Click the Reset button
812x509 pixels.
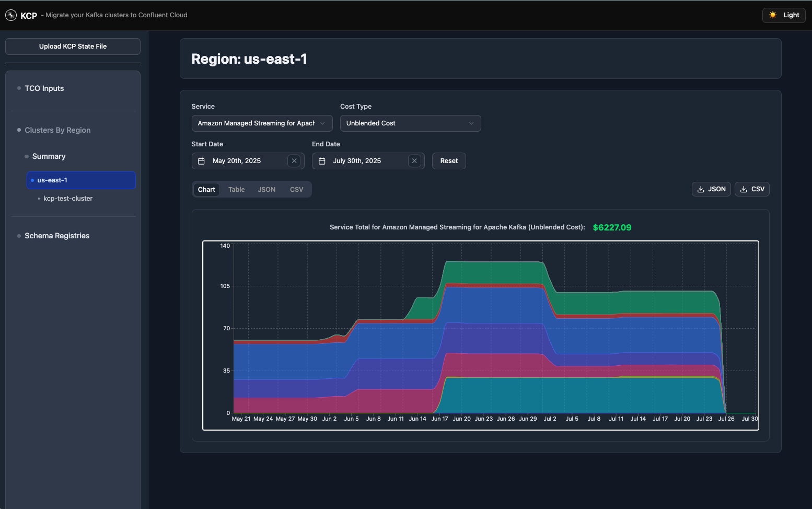pos(449,161)
